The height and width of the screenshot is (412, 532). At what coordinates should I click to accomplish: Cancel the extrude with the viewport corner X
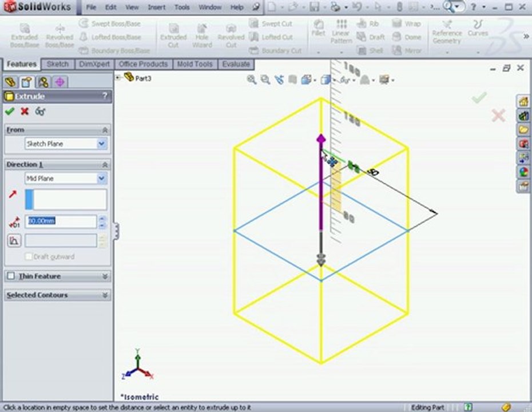coord(498,116)
